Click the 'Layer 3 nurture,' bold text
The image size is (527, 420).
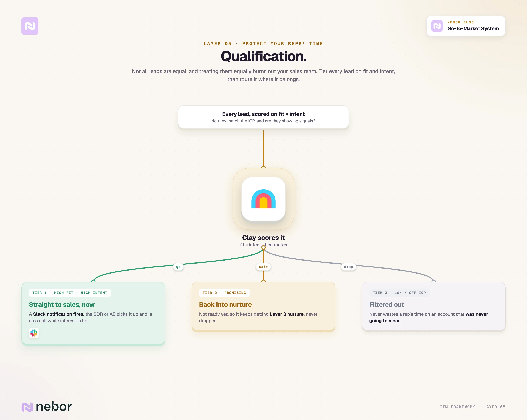pyautogui.click(x=287, y=314)
